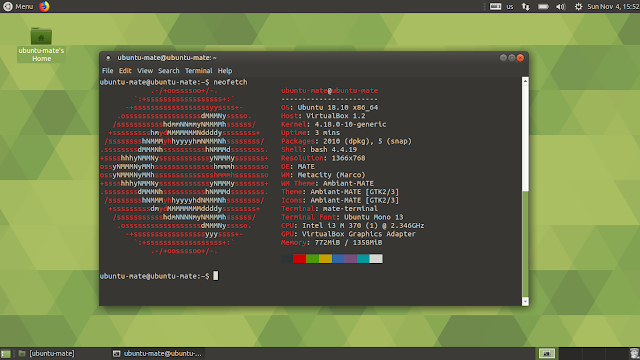Open the Help menu in terminal
640x360 pixels.
pyautogui.click(x=224, y=71)
